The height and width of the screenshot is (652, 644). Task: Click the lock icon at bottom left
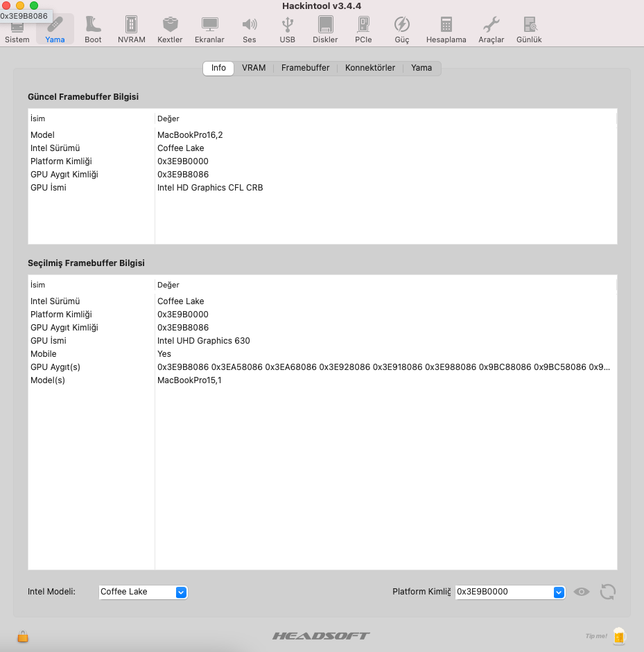coord(23,636)
